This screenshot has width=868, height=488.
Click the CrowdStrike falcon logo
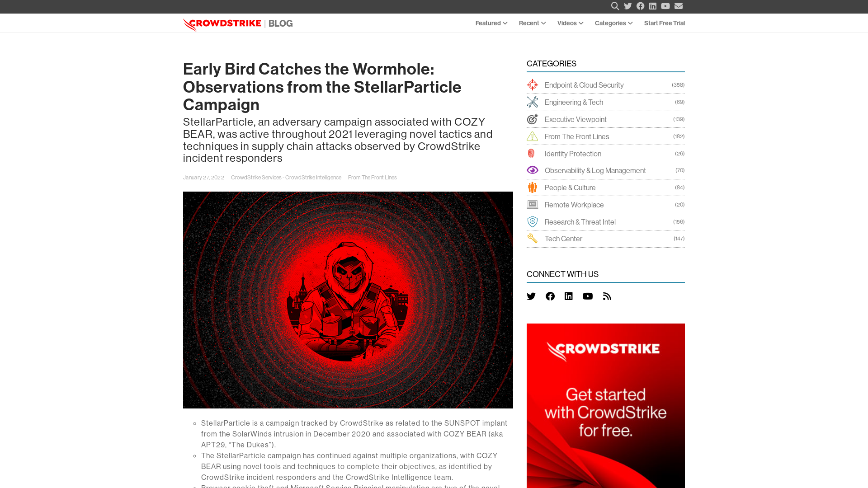222,24
